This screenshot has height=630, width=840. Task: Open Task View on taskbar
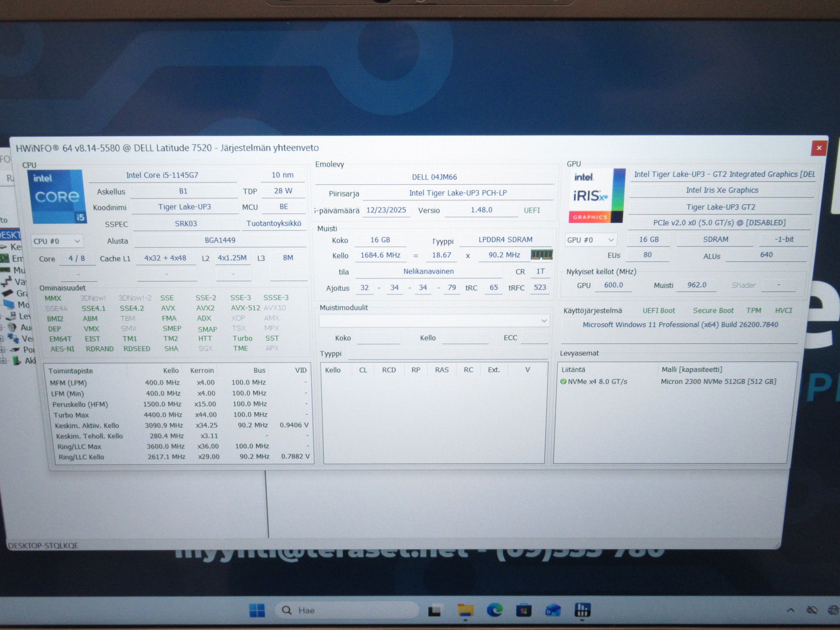pyautogui.click(x=434, y=611)
